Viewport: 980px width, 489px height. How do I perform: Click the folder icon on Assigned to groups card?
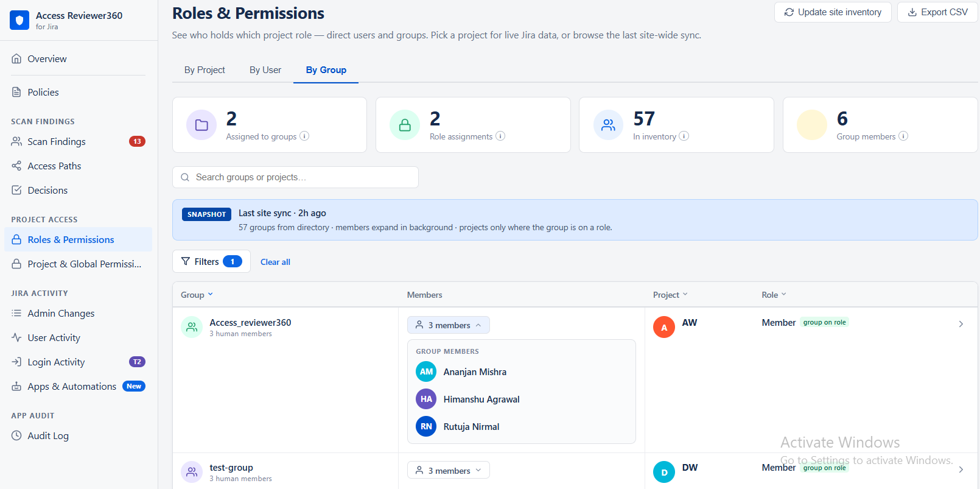click(x=201, y=125)
